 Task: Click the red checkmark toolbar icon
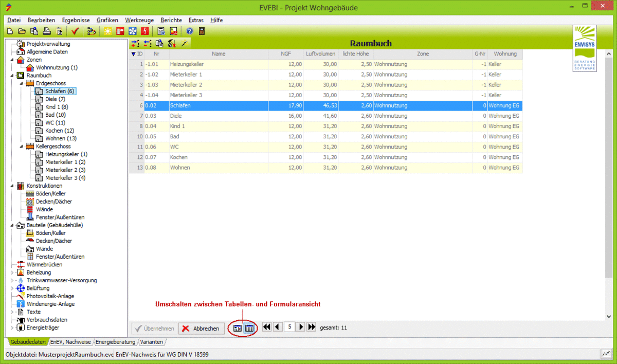(75, 31)
